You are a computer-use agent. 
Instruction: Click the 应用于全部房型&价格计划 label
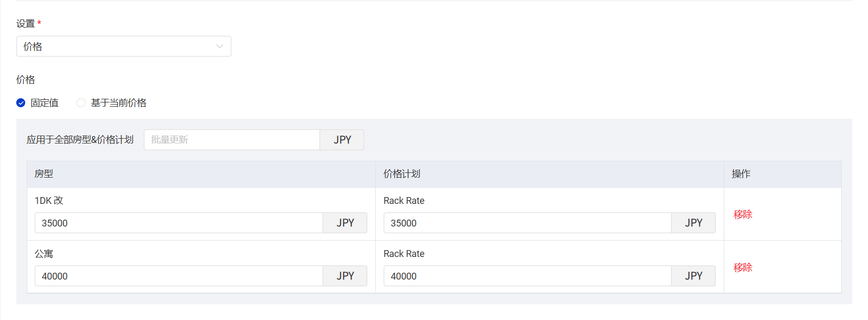tap(80, 140)
